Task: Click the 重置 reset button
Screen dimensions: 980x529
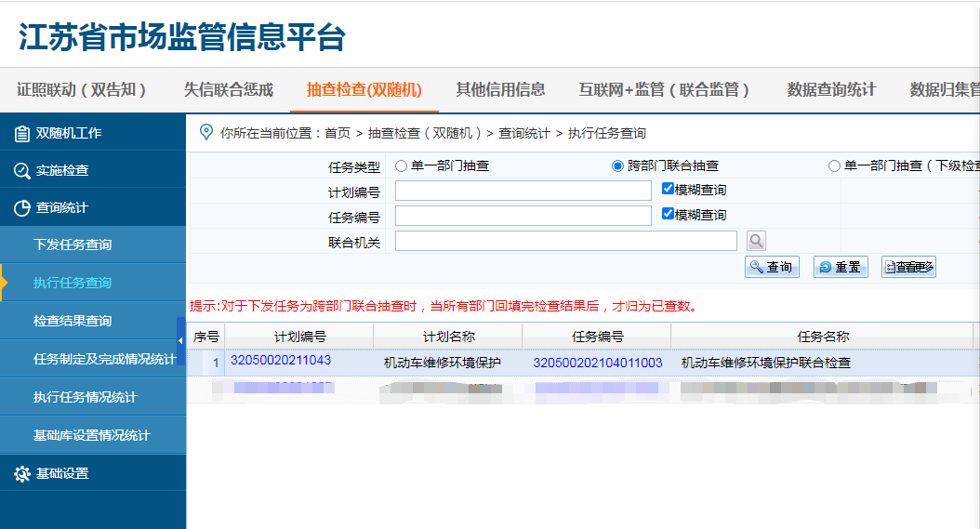Action: coord(841,268)
